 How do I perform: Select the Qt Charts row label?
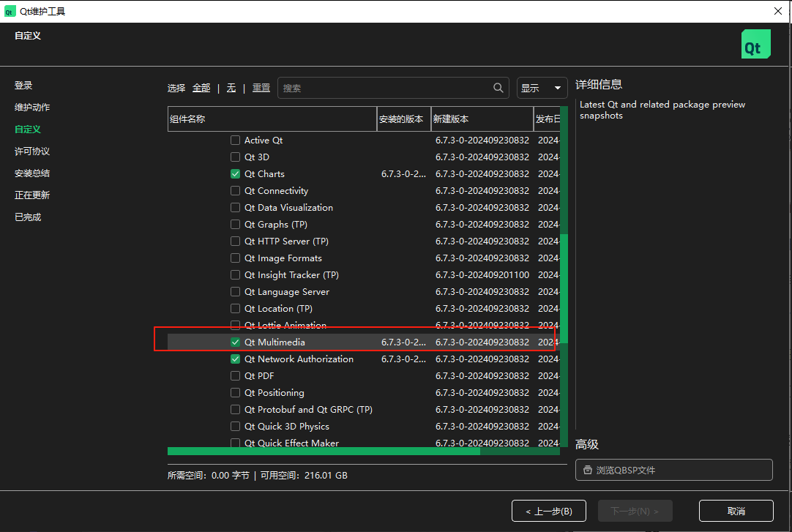[265, 173]
